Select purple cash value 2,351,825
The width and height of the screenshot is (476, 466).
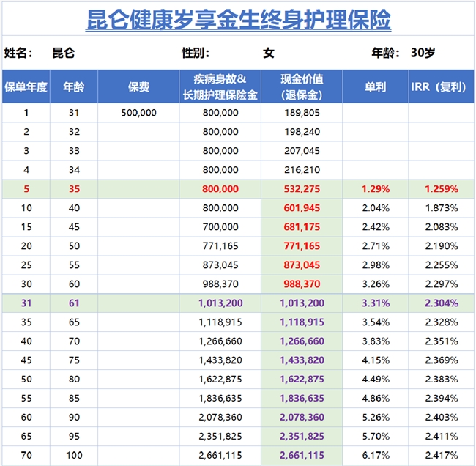[302, 437]
